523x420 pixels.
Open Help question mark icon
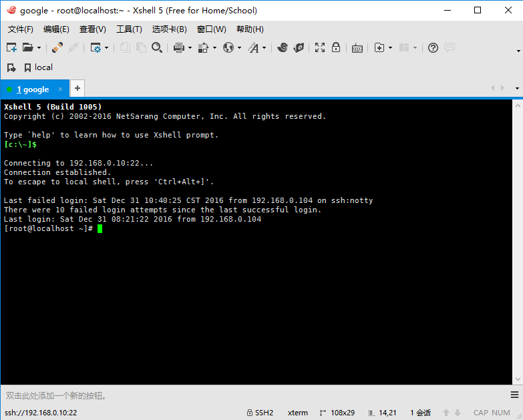[x=433, y=48]
